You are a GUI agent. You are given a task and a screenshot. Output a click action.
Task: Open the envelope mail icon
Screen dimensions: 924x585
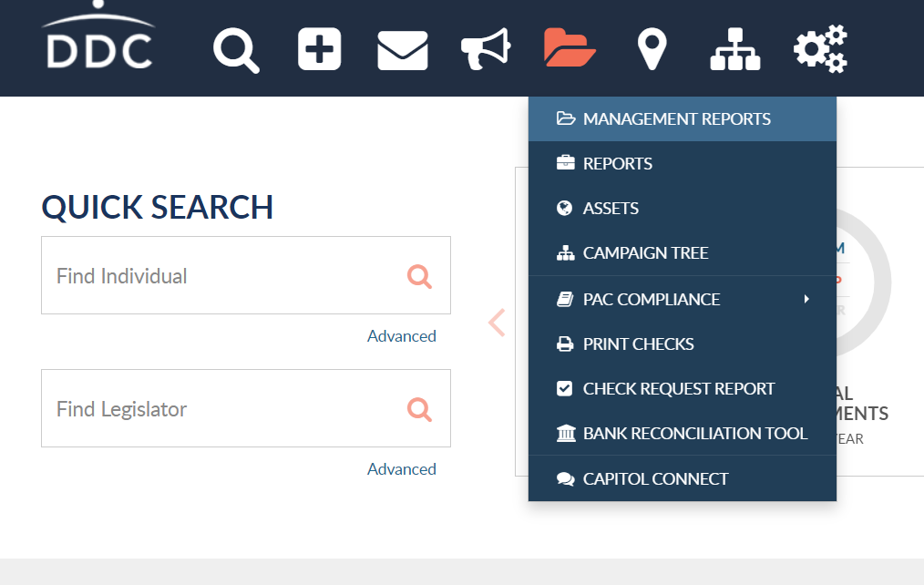[403, 51]
